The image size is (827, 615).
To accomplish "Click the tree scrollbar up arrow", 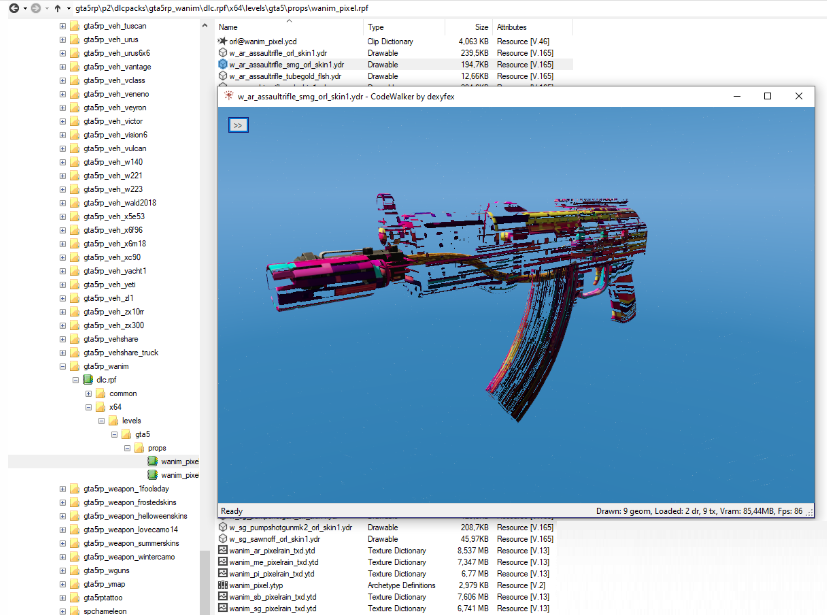I will 205,25.
